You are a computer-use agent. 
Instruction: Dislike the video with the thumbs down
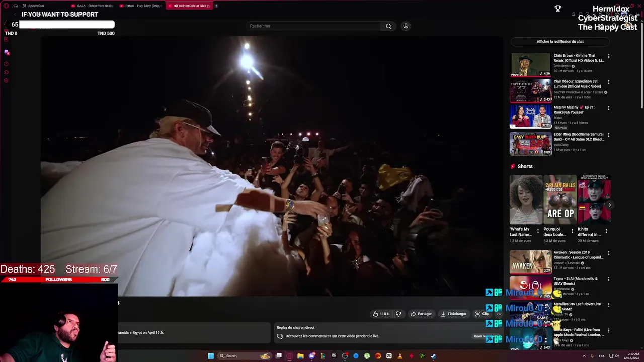point(398,314)
